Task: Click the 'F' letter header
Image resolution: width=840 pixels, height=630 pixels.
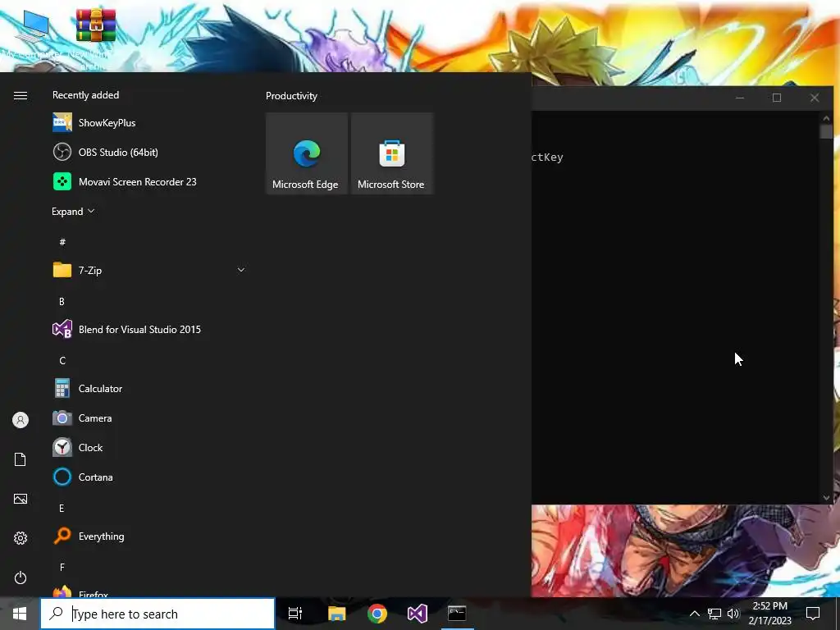Action: pos(62,567)
